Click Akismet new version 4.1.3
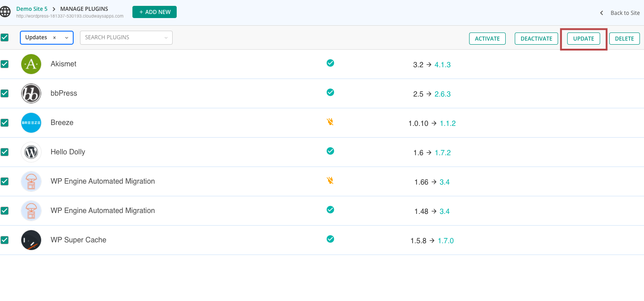The width and height of the screenshot is (644, 301). point(442,65)
